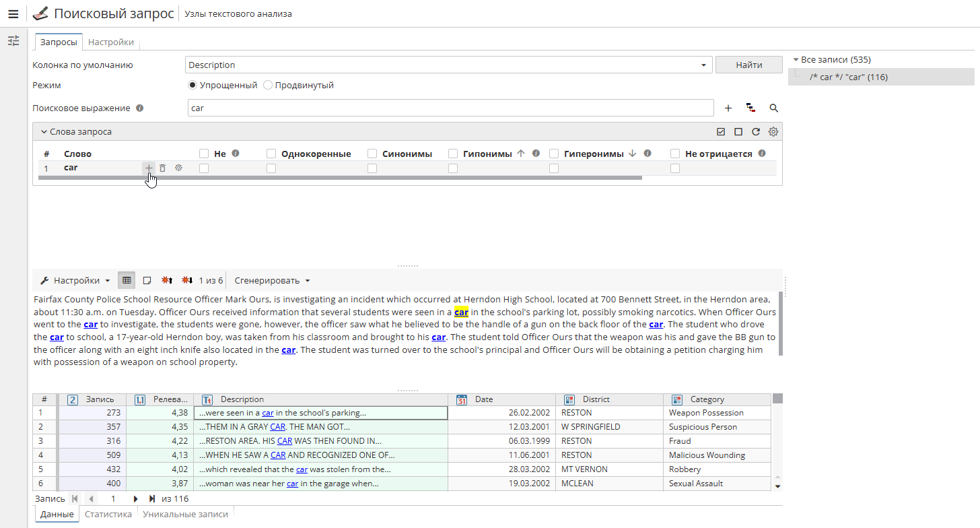Go to last record
Image resolution: width=980 pixels, height=528 pixels.
coord(152,499)
